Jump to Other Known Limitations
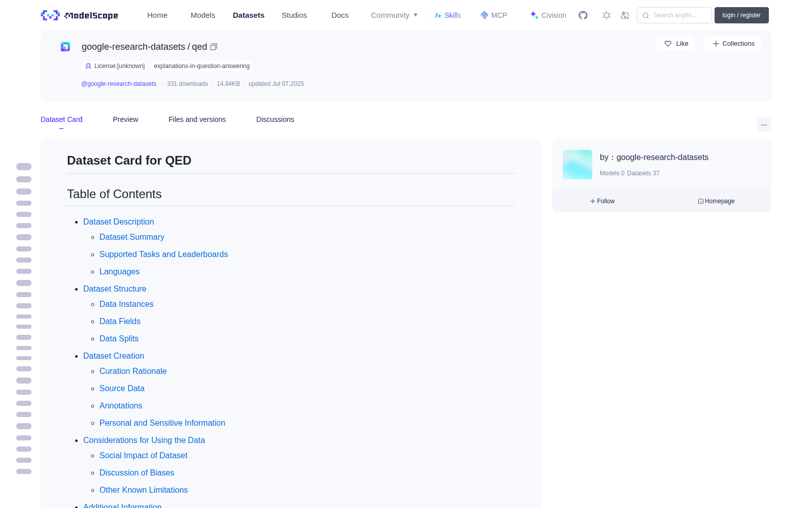 pyautogui.click(x=144, y=490)
